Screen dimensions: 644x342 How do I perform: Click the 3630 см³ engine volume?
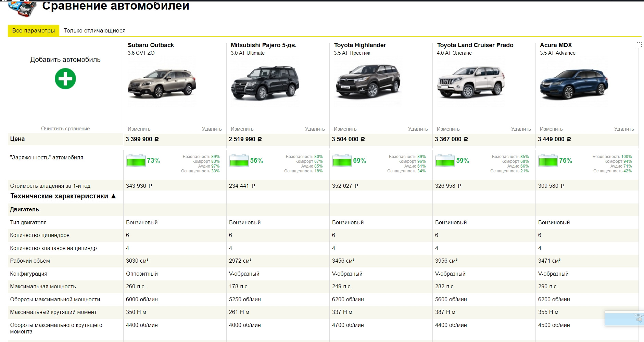point(137,261)
